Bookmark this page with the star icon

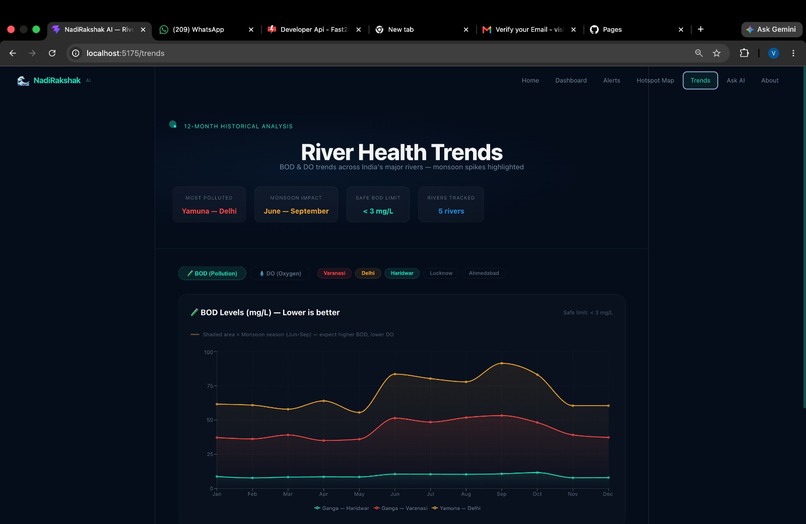tap(717, 53)
